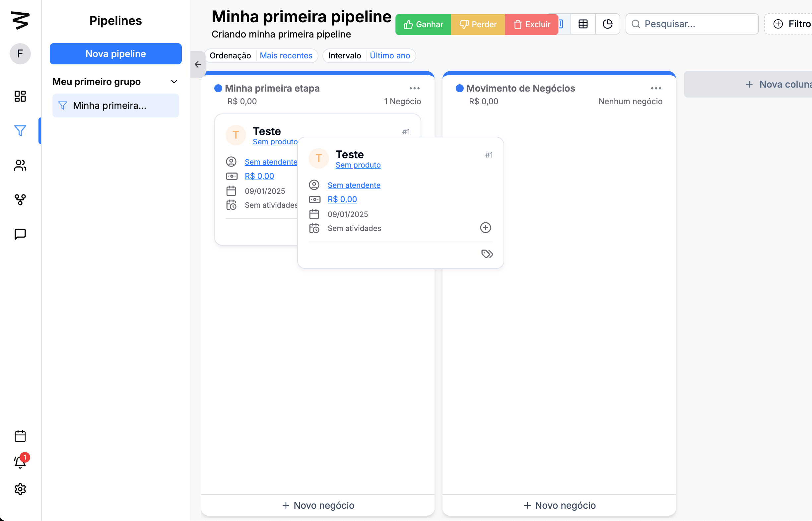This screenshot has width=812, height=521.
Task: Collapse the Pipelines side panel arrow
Action: click(198, 64)
